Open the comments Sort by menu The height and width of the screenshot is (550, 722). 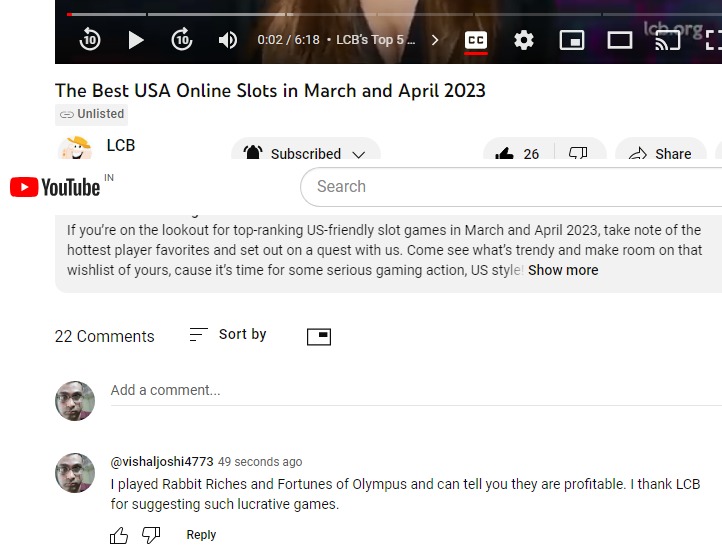click(228, 334)
